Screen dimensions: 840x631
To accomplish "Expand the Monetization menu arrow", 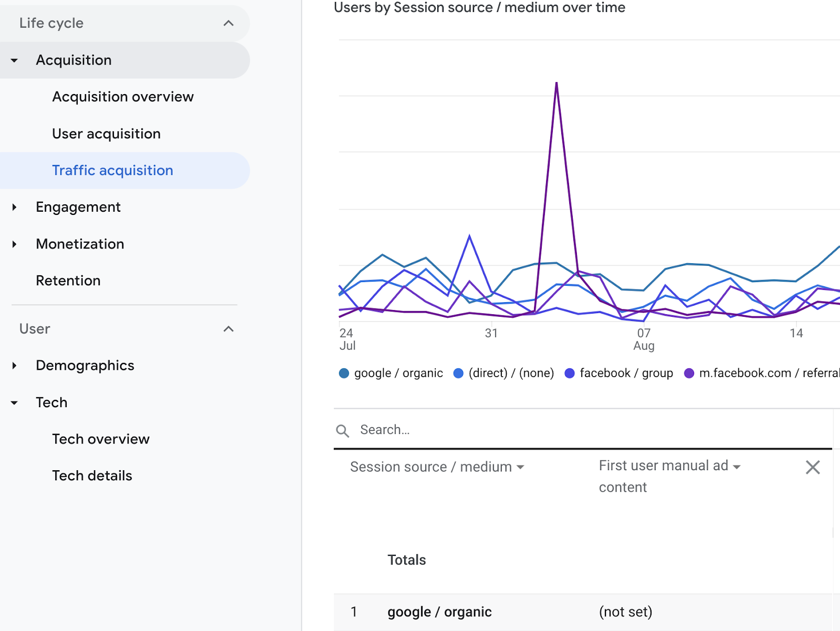I will click(x=14, y=244).
